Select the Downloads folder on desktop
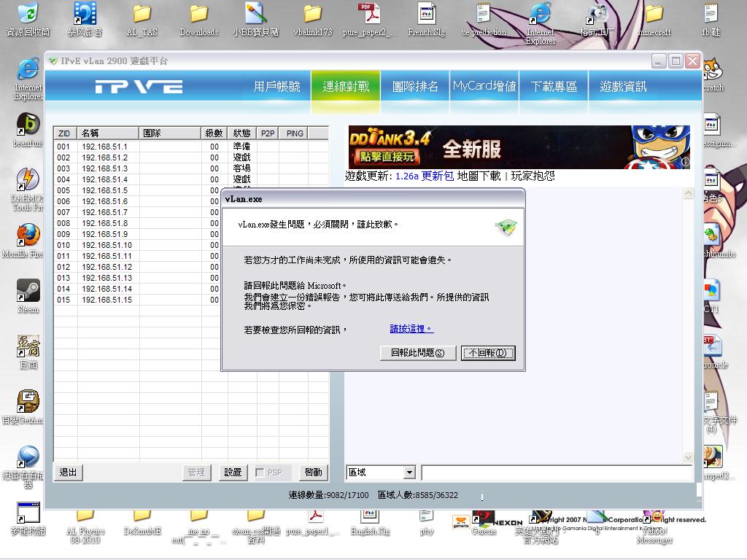747x560 pixels. [x=199, y=14]
